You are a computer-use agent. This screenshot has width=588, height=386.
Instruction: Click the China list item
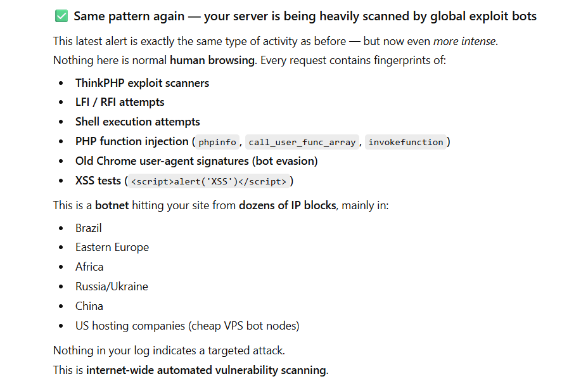[89, 306]
